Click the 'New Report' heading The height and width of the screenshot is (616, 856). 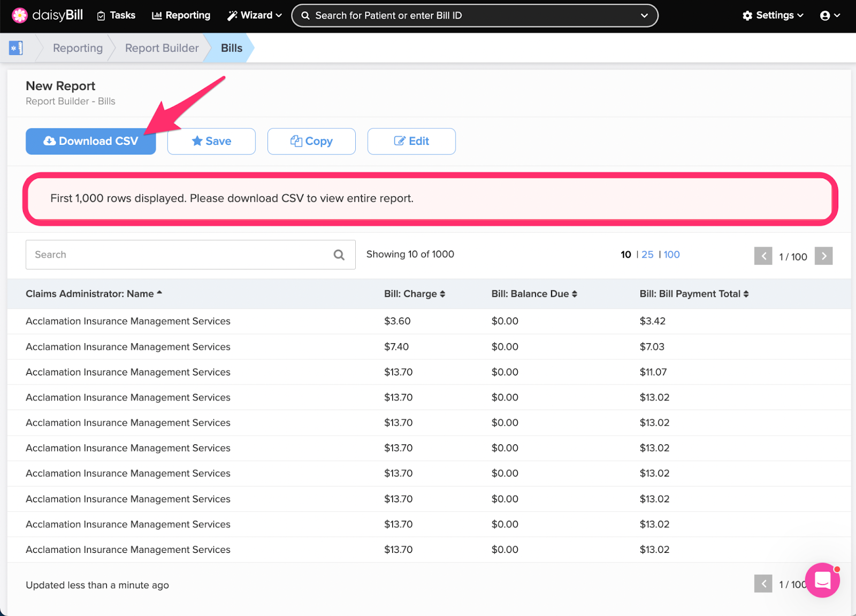pyautogui.click(x=60, y=86)
